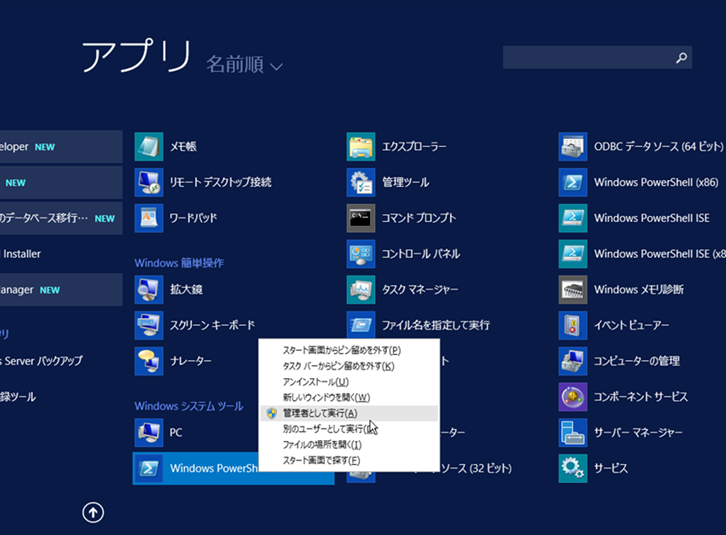Open Windows PowerShell ISE label

pyautogui.click(x=652, y=218)
